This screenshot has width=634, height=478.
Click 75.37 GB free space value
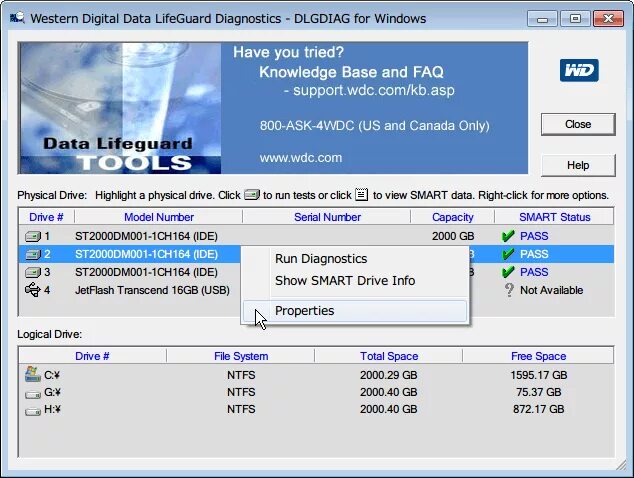pyautogui.click(x=539, y=392)
